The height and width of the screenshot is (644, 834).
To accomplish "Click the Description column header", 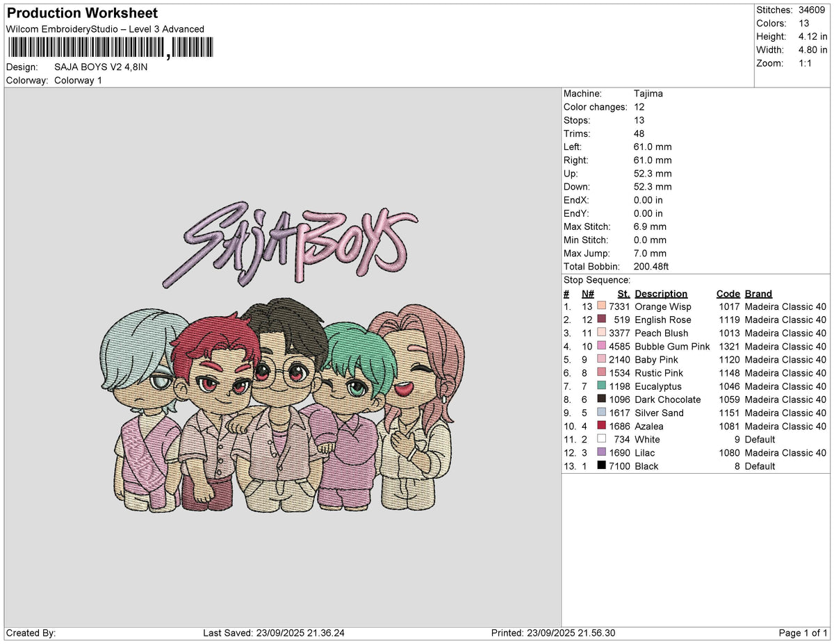I will point(661,294).
